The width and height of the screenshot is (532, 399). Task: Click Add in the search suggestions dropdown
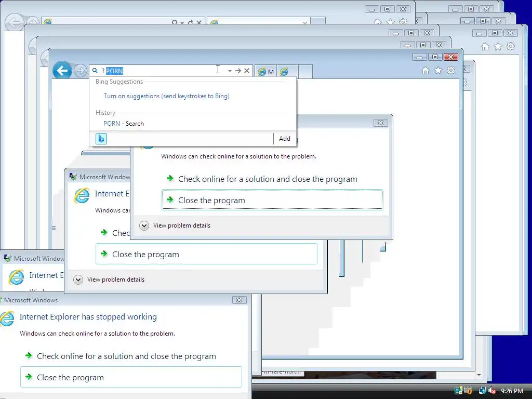point(284,138)
